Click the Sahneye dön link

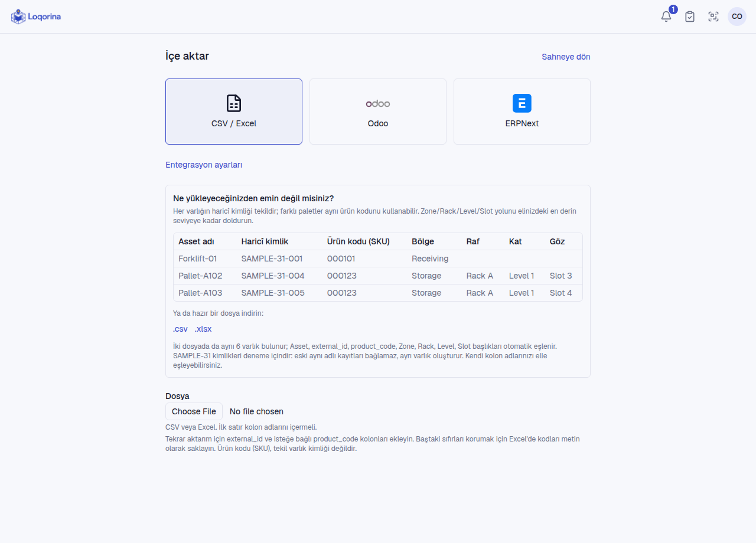coord(566,57)
